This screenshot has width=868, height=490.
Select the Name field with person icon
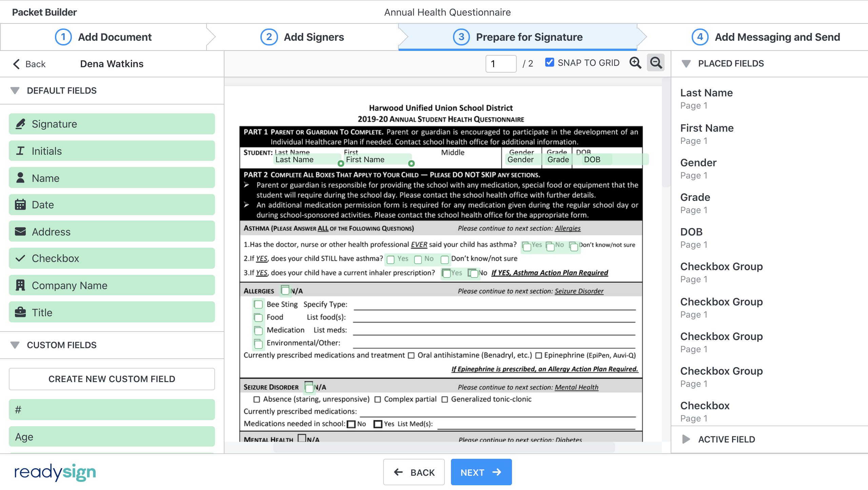click(112, 177)
